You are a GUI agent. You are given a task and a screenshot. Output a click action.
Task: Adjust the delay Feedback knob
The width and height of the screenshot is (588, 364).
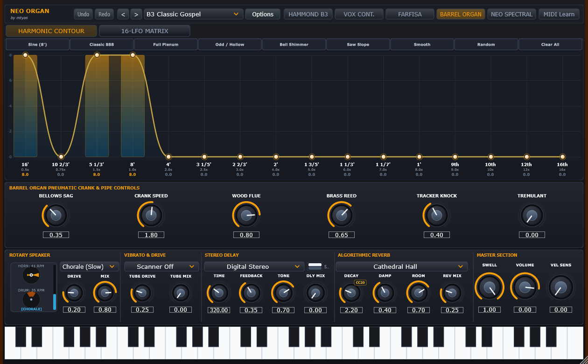tap(251, 293)
